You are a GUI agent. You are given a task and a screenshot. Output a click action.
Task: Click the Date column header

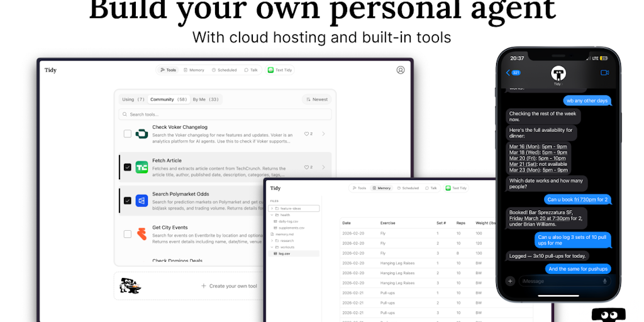pyautogui.click(x=347, y=223)
